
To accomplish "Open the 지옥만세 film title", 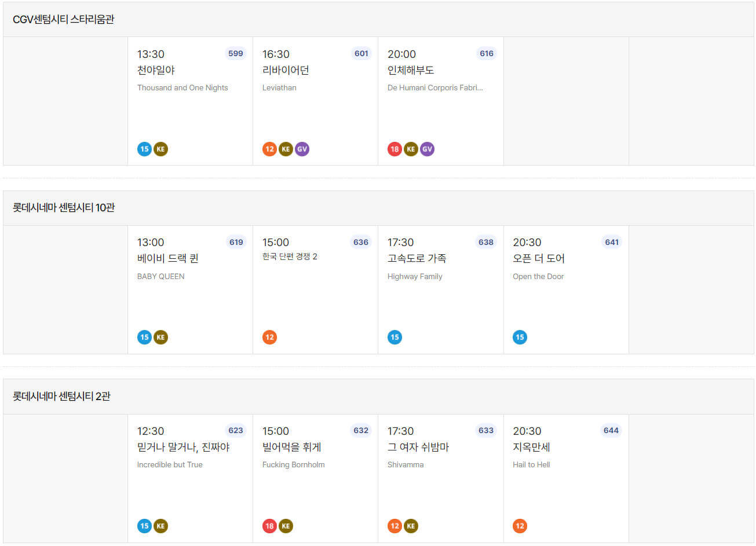I will click(531, 447).
